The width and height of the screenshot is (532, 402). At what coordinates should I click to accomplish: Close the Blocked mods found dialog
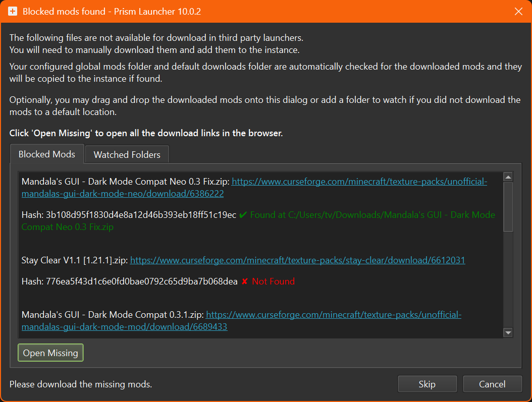click(x=518, y=11)
